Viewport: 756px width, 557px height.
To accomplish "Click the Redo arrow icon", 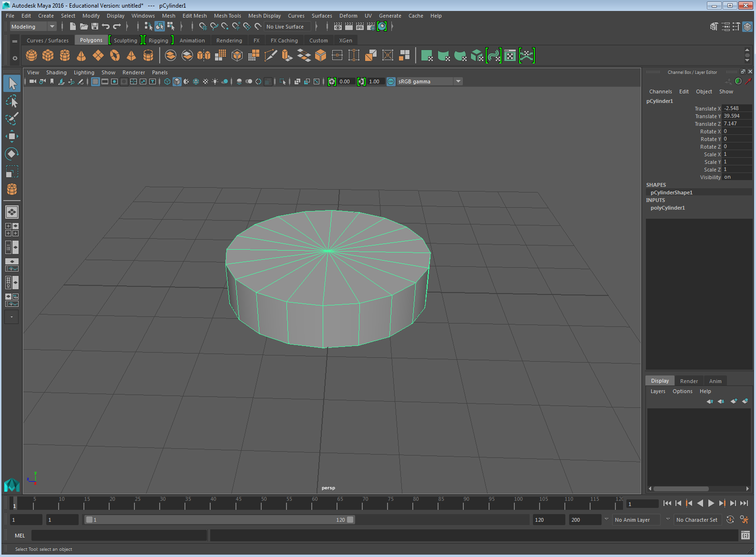I will (117, 27).
